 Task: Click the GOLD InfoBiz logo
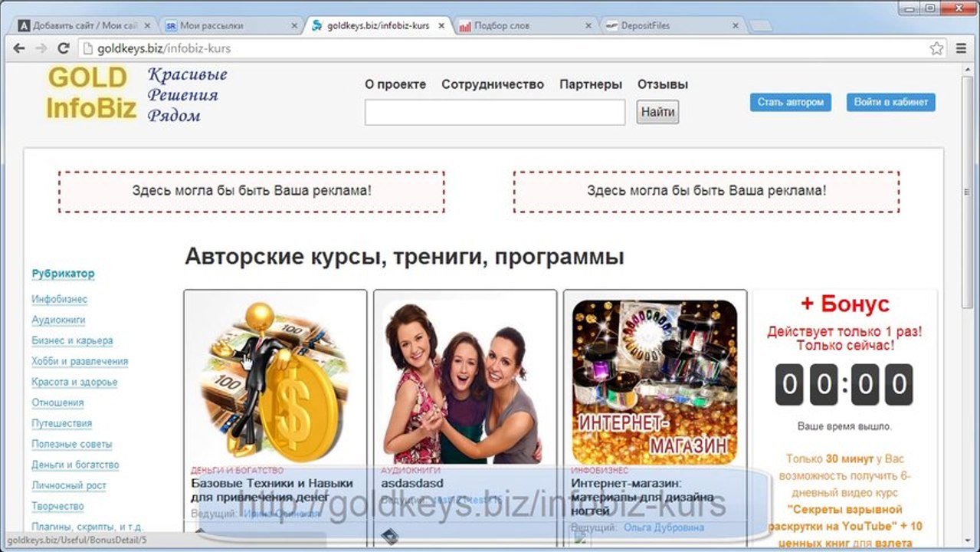point(91,93)
